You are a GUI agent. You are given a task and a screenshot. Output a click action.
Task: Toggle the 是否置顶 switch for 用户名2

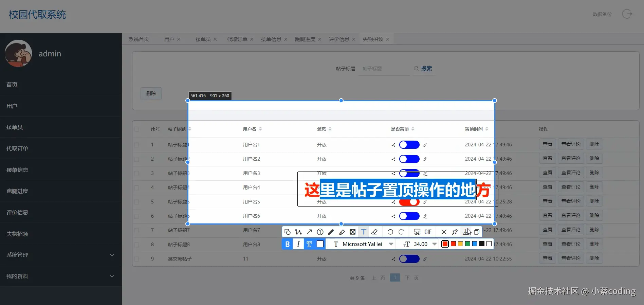click(x=409, y=159)
